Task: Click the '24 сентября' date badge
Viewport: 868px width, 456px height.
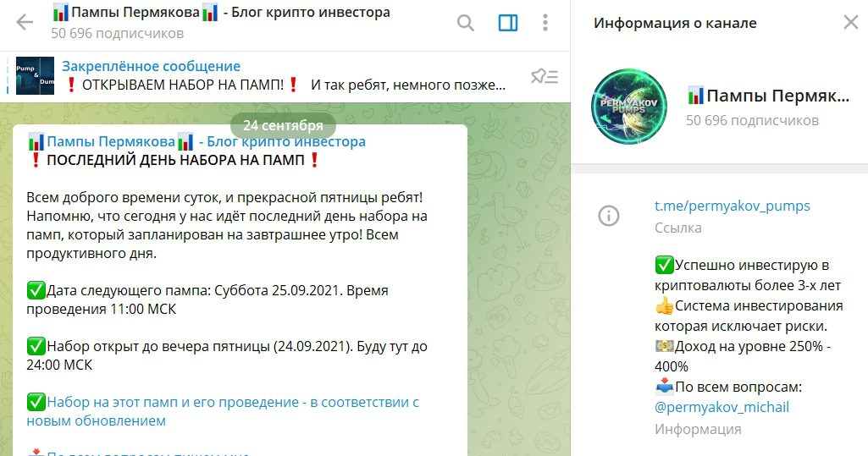Action: (x=283, y=125)
